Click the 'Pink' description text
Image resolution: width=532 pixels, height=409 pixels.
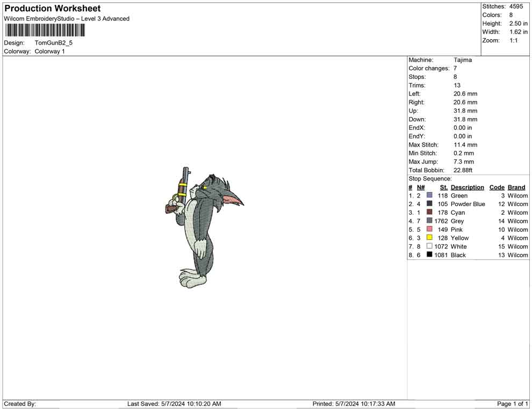point(457,229)
